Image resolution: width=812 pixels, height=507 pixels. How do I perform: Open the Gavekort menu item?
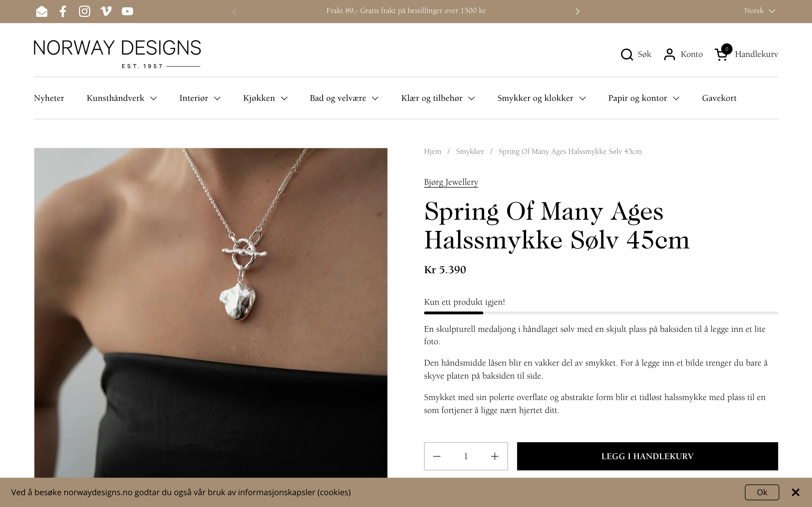[x=719, y=98]
